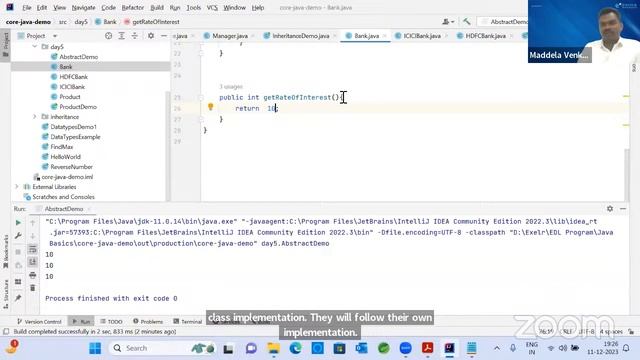Viewport: 640px width, 360px height.
Task: Close the Bank.java tab
Action: 384,36
